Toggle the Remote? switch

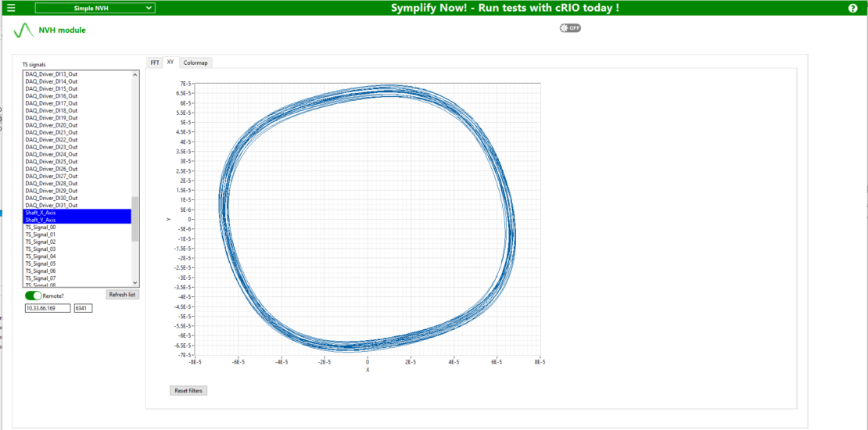[x=34, y=296]
